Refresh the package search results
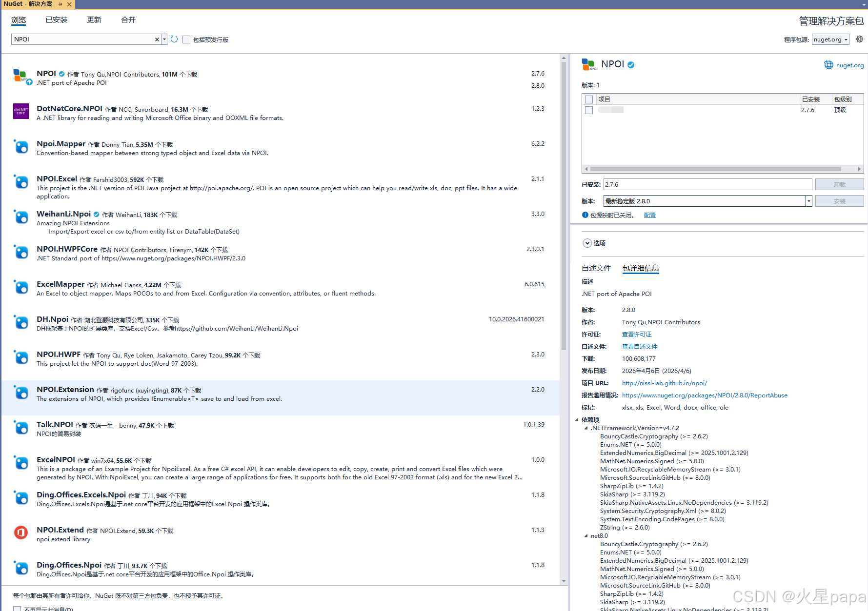 click(174, 39)
